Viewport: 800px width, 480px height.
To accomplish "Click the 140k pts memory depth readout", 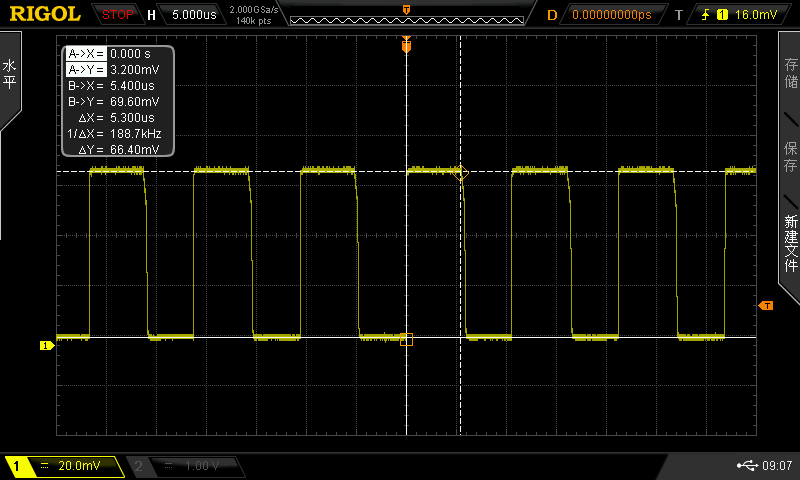I will coord(254,21).
